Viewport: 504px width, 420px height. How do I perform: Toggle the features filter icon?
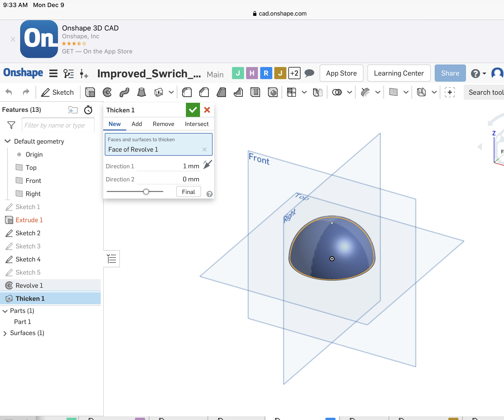11,125
